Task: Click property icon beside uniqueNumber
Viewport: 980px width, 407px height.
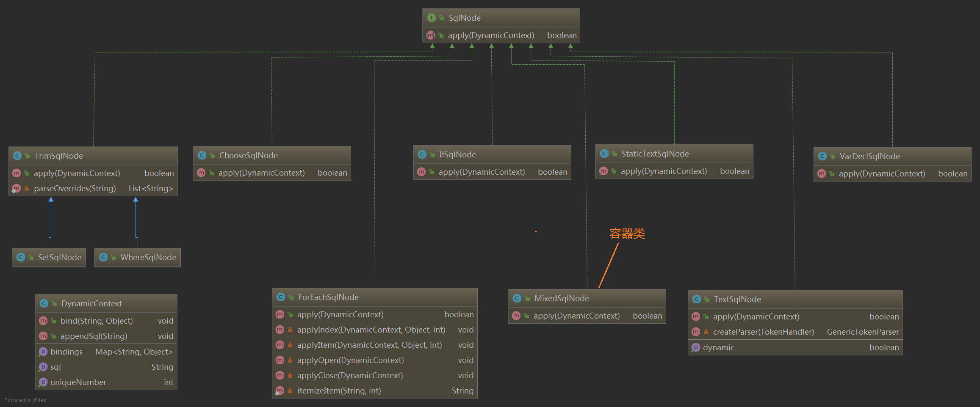Action: pos(43,382)
